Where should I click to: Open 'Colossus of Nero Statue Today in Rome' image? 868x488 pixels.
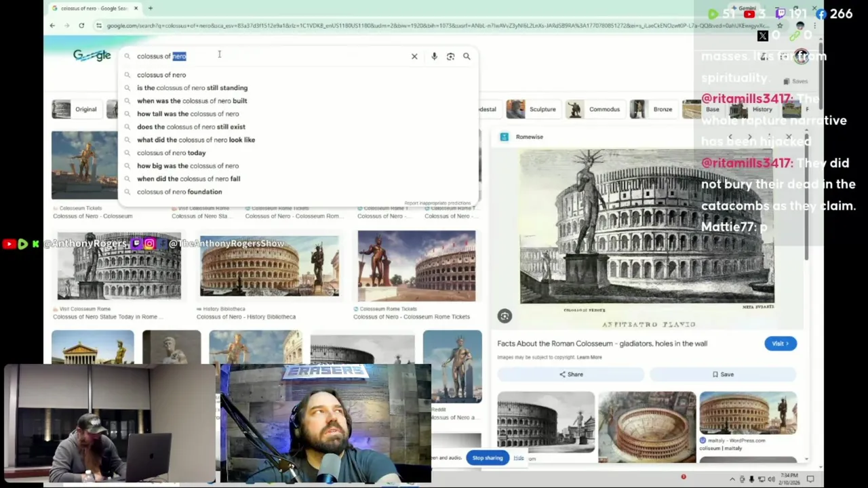119,267
